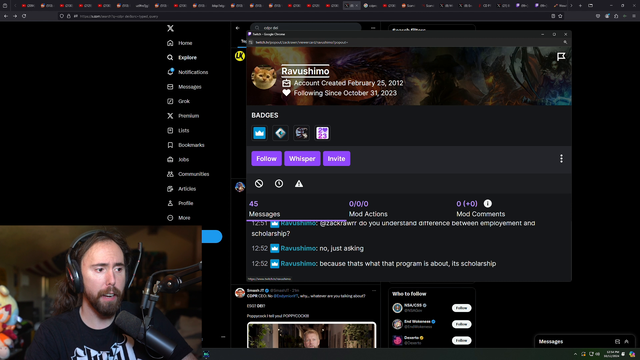Click the Whisper button
Viewport: 640px width, 360px height.
(302, 159)
